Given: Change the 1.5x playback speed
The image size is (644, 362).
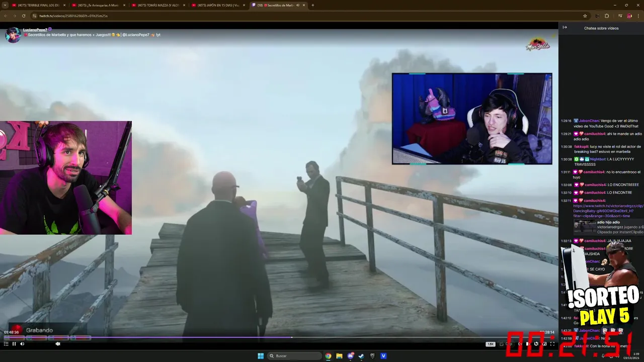Looking at the screenshot, I should (490, 344).
